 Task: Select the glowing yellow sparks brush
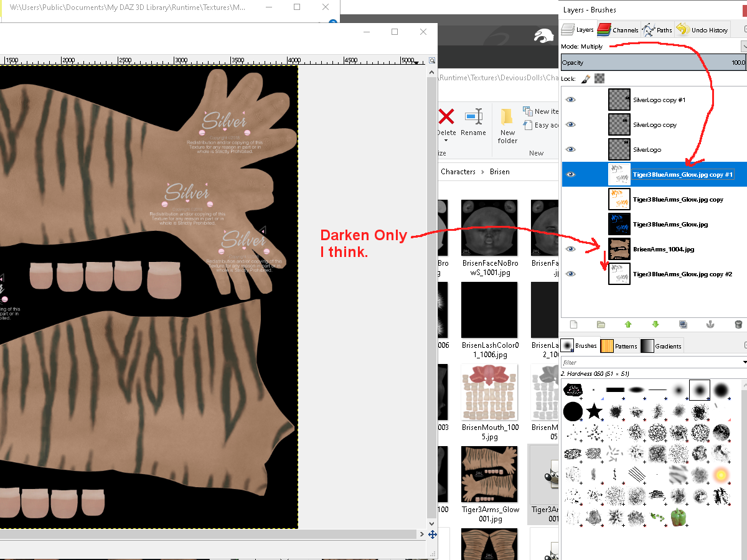721,475
